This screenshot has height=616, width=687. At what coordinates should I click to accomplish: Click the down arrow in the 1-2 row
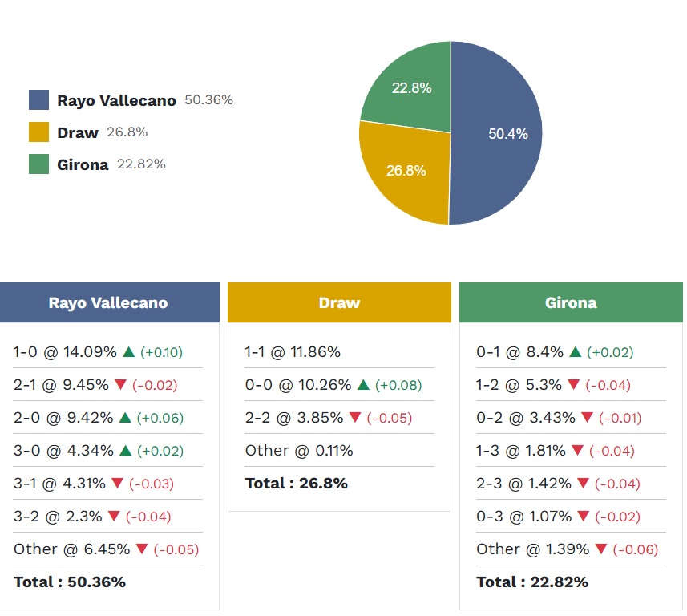573,384
